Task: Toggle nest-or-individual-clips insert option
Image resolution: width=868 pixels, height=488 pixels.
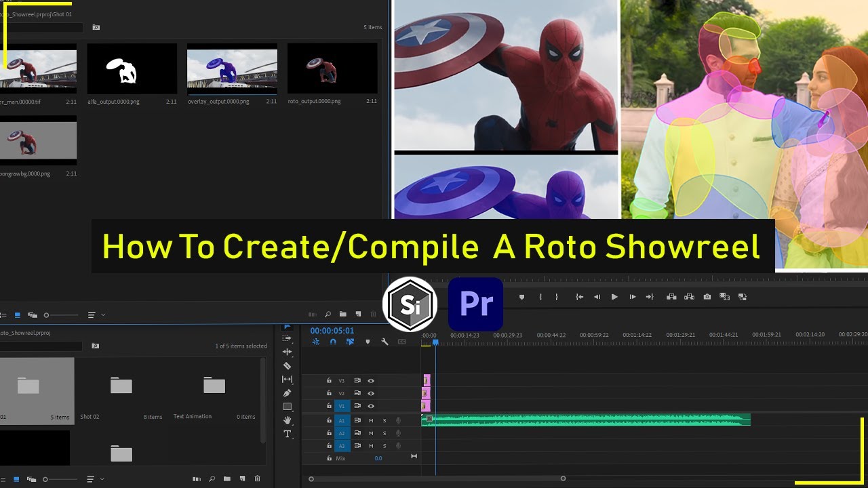Action: [x=315, y=342]
